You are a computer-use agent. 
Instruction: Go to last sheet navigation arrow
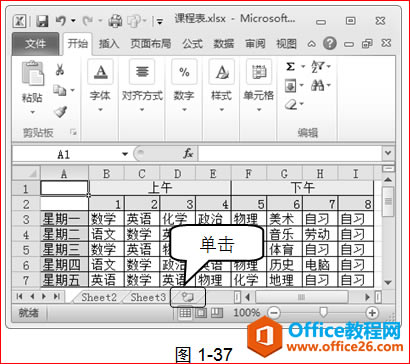57,296
